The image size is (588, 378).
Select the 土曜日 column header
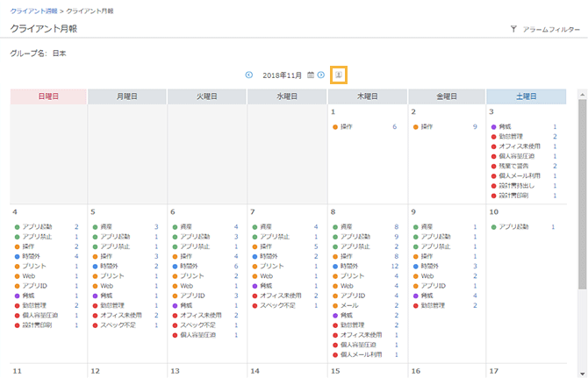527,96
